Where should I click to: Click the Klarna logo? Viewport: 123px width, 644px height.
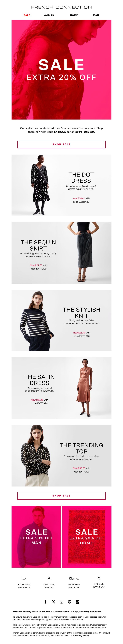point(74,578)
